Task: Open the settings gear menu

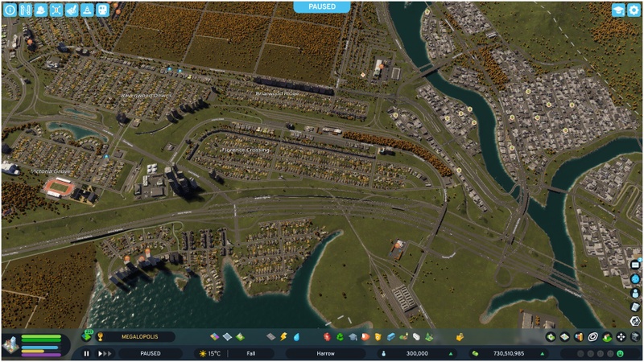Action: [x=634, y=10]
